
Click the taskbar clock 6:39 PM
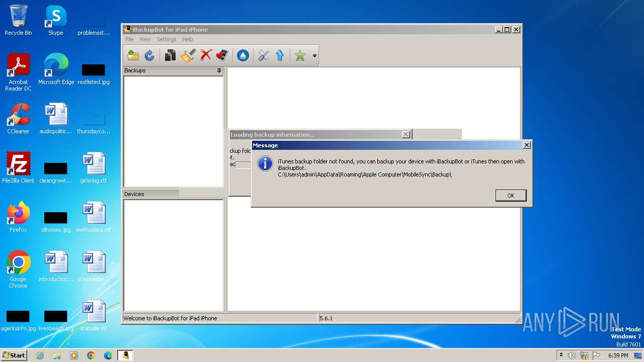pyautogui.click(x=618, y=355)
